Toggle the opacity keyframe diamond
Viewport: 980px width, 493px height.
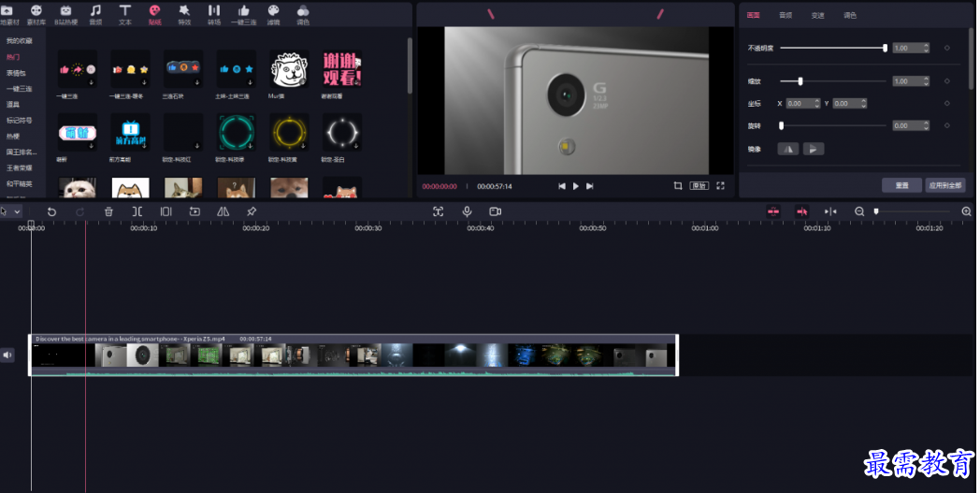click(x=947, y=48)
